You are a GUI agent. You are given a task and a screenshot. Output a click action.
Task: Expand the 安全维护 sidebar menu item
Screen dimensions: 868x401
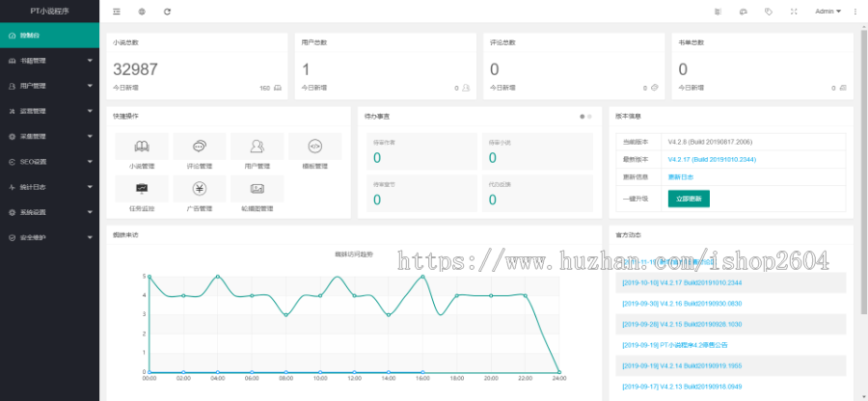(48, 236)
